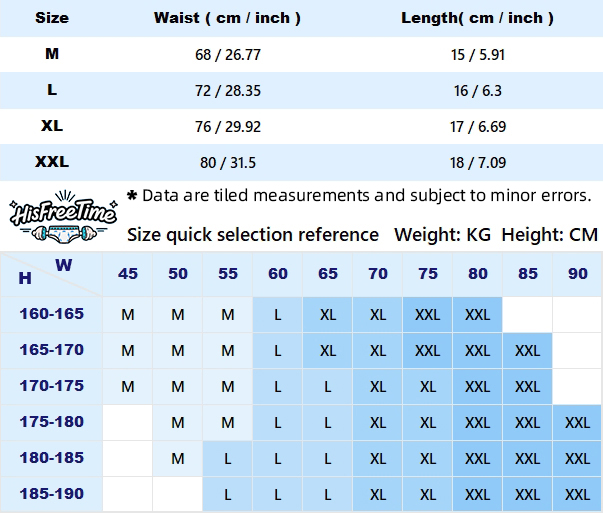
Task: Select the weight column header 70
Action: (x=378, y=274)
